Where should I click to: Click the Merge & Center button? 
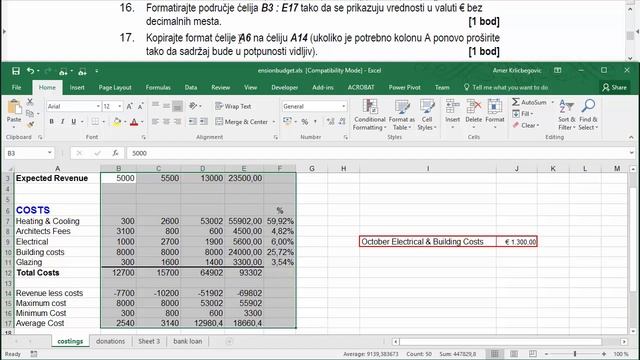pyautogui.click(x=241, y=122)
